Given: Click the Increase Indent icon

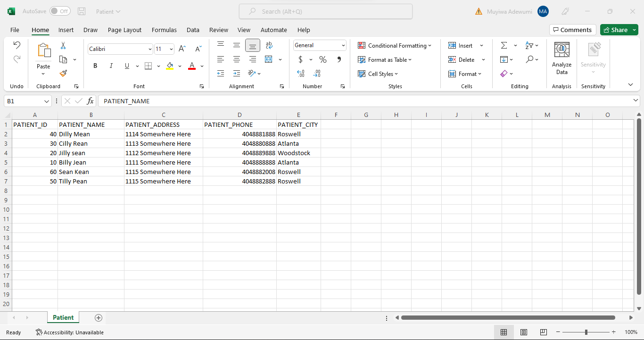Looking at the screenshot, I should (x=237, y=74).
